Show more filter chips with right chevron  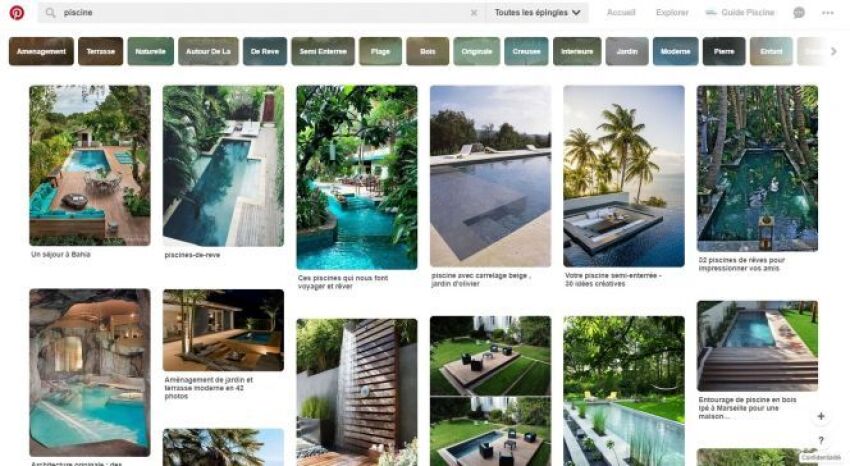tap(834, 51)
